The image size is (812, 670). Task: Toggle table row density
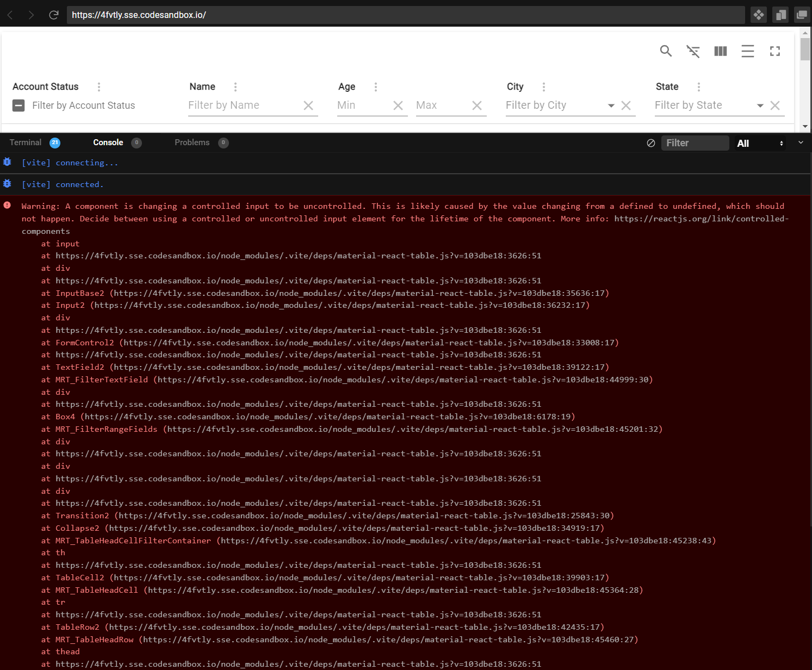pyautogui.click(x=747, y=51)
